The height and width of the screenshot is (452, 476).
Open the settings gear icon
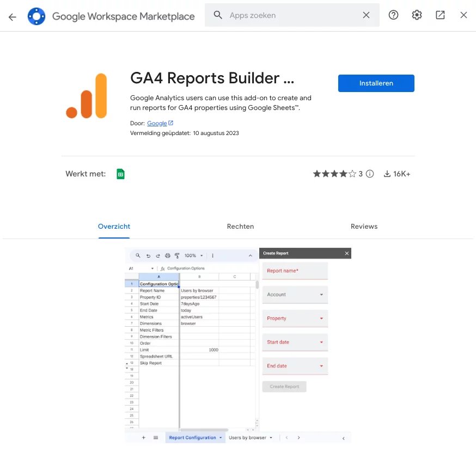pos(417,15)
